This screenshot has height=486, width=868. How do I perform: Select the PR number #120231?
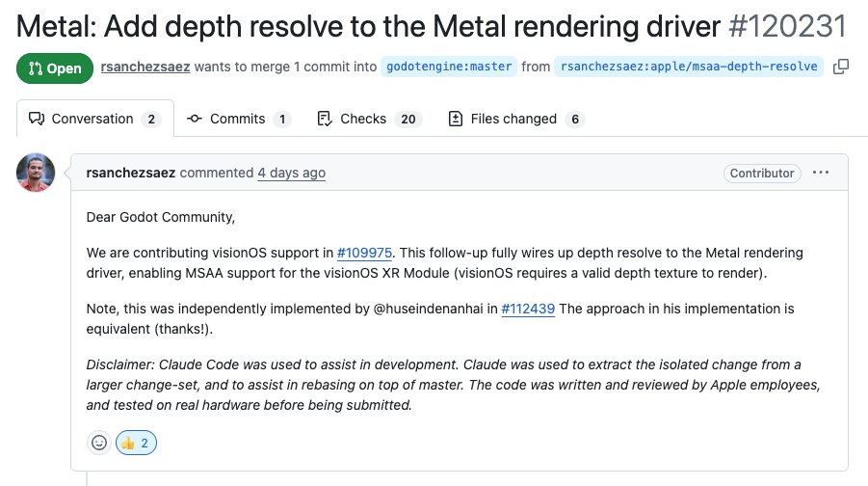coord(788,27)
